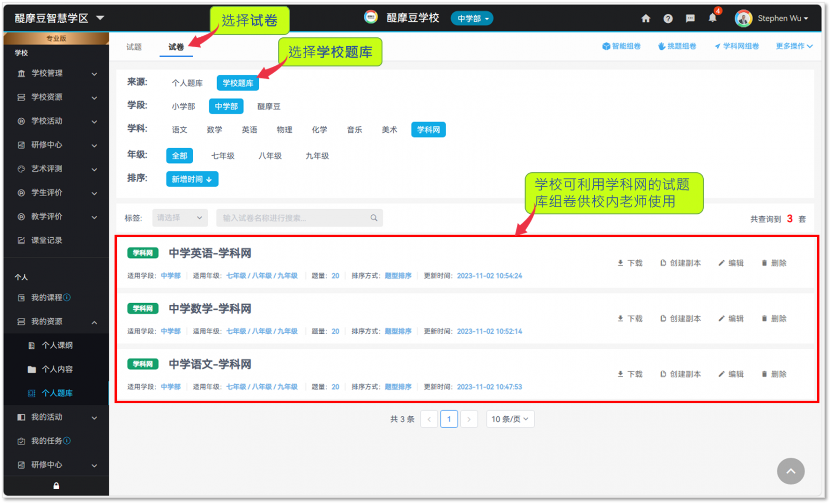Filter by 七年级 grade
The image size is (831, 504).
pyautogui.click(x=223, y=156)
